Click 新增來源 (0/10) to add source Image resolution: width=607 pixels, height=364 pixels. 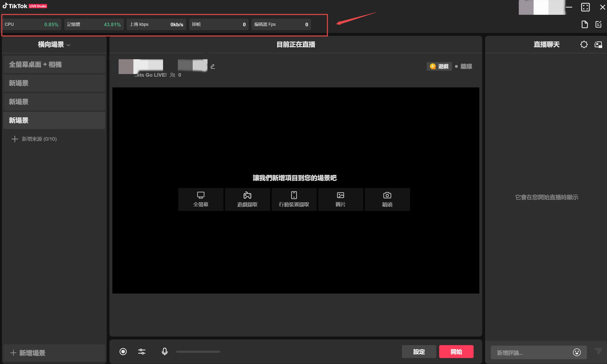34,139
